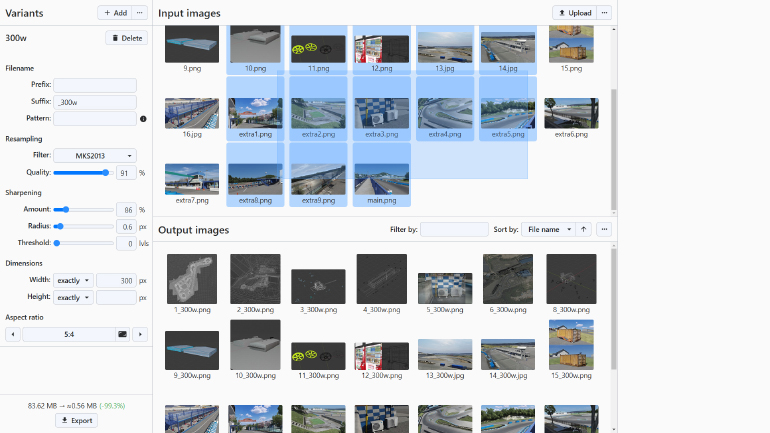Select input image extra1.png
Screen dimensions: 770x433
pyautogui.click(x=255, y=108)
